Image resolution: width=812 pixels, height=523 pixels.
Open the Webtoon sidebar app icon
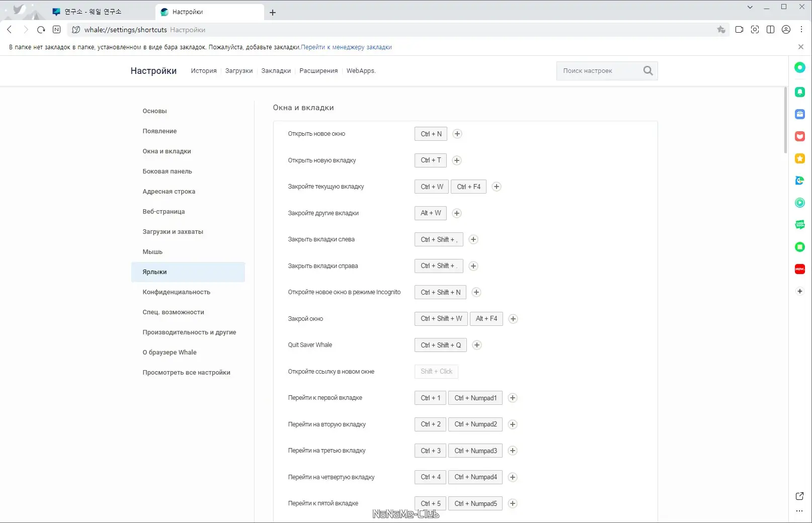(x=799, y=225)
